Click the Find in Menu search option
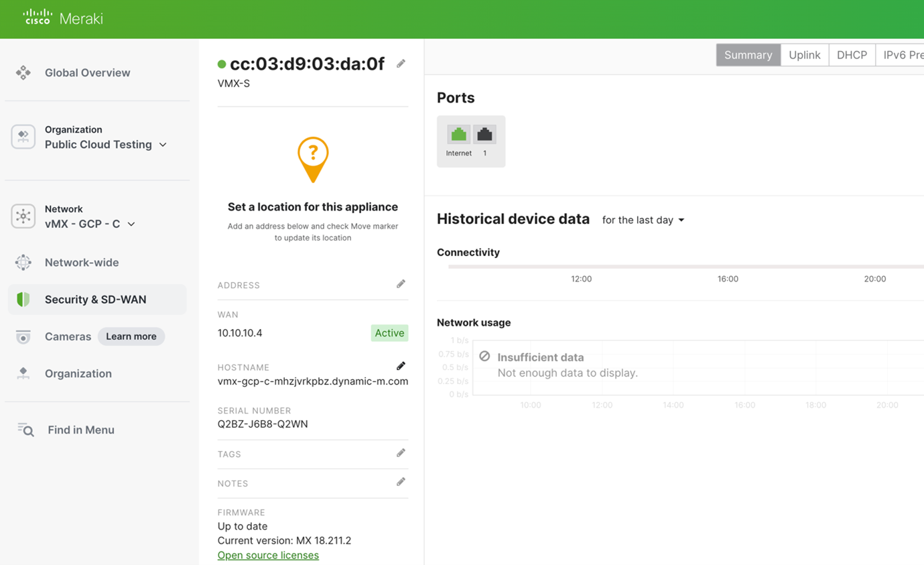The width and height of the screenshot is (924, 565). pos(80,430)
